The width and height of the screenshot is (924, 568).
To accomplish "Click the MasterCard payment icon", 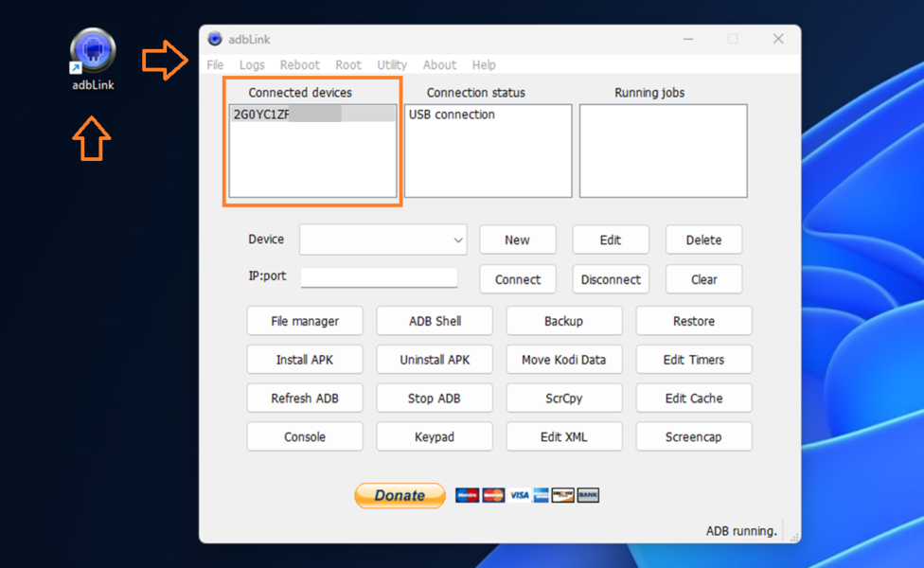I will point(492,495).
